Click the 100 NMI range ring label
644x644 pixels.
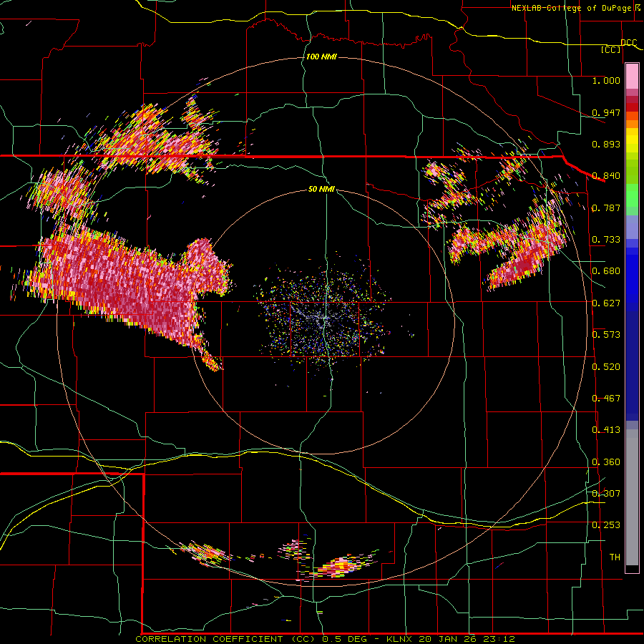[x=321, y=57]
